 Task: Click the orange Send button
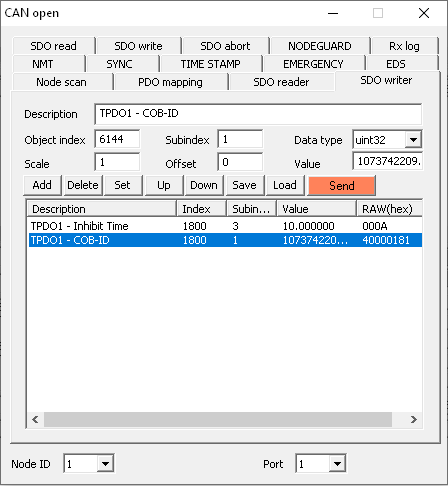click(x=342, y=186)
